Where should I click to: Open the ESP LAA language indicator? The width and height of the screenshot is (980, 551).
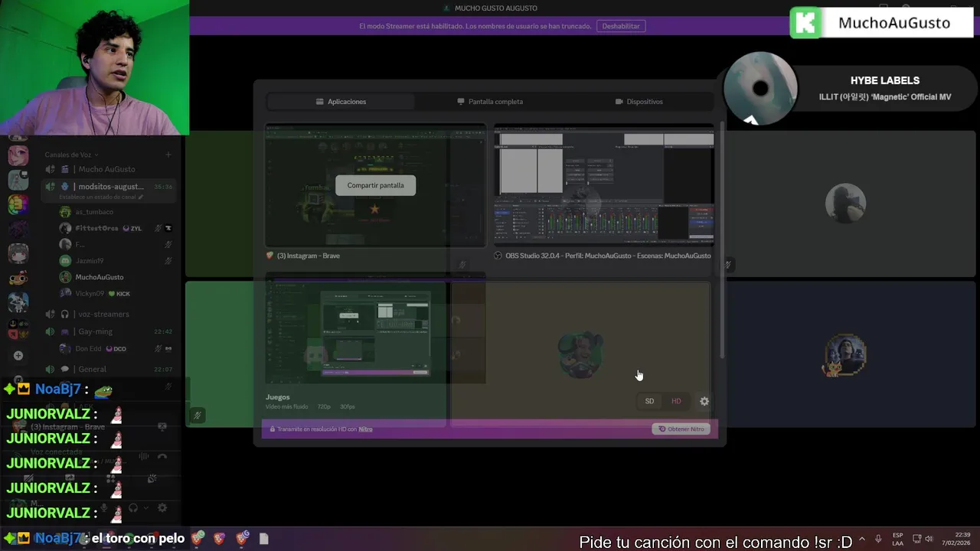(897, 539)
